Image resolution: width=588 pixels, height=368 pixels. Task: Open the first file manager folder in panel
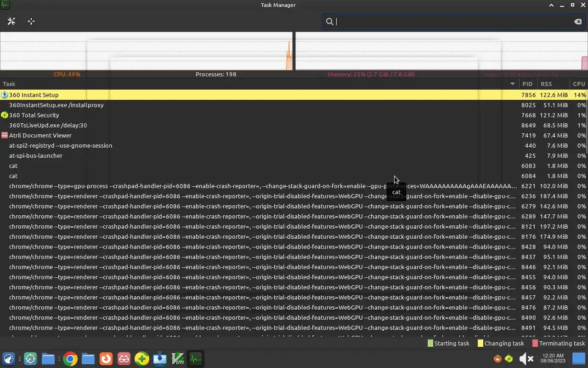[x=48, y=359]
